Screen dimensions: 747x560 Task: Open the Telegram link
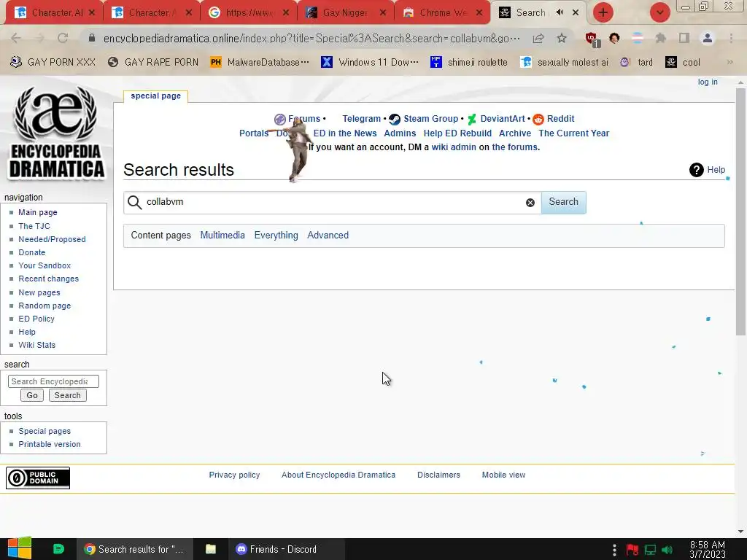(362, 119)
